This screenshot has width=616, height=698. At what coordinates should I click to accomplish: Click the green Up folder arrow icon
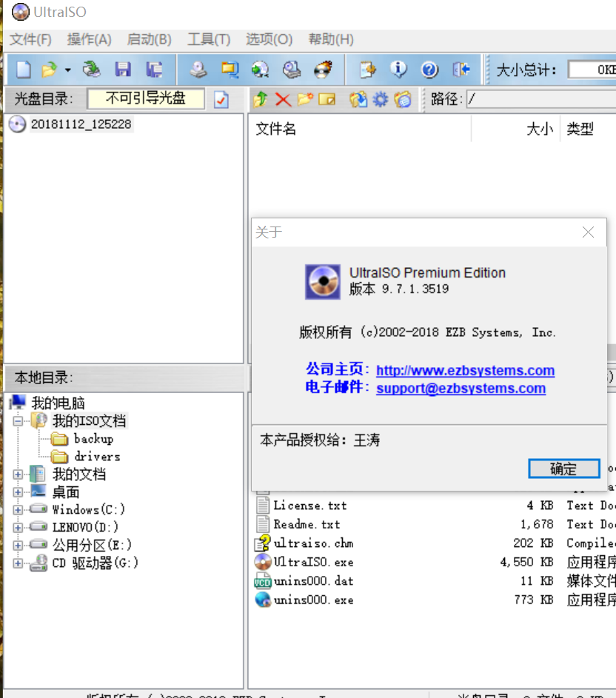pos(261,99)
